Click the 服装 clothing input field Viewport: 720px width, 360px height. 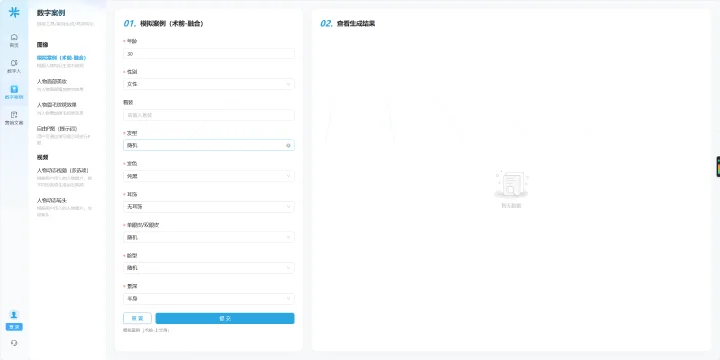pos(209,115)
